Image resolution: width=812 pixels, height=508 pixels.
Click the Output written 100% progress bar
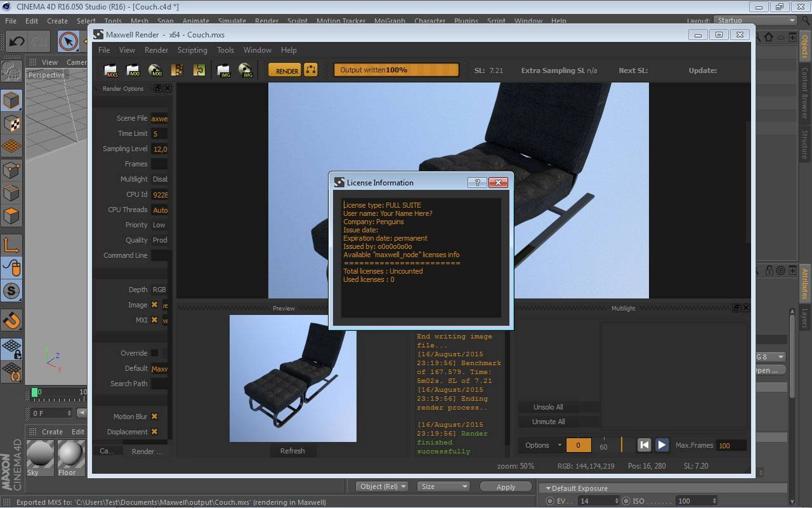tap(396, 70)
